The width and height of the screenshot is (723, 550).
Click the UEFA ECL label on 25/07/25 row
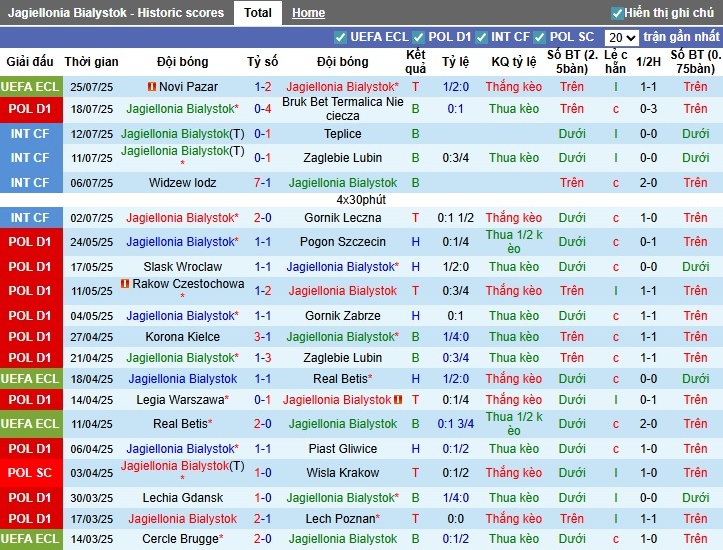coord(30,87)
